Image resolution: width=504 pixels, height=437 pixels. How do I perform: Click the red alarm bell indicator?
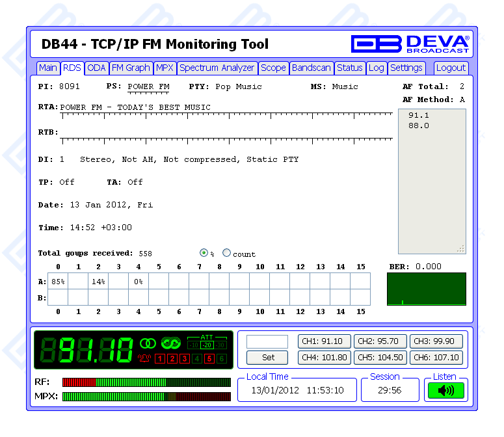144,358
